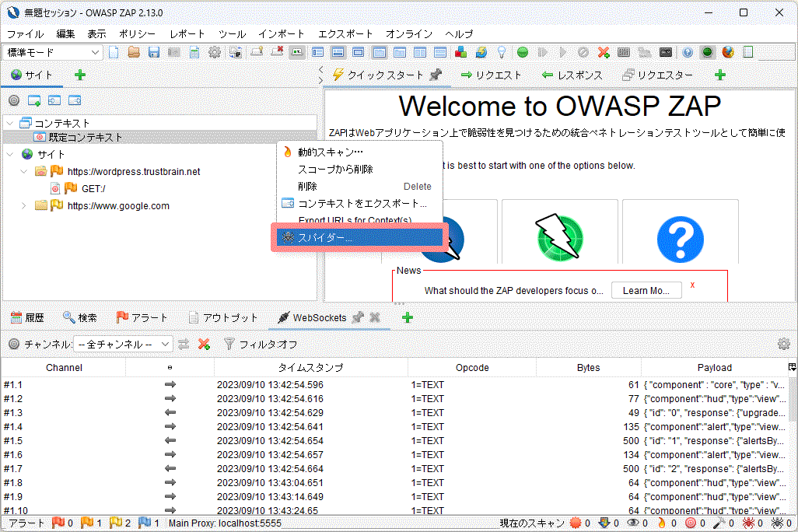Open the WebSockets filter funnel icon
Image resolution: width=798 pixels, height=532 pixels.
tap(231, 345)
